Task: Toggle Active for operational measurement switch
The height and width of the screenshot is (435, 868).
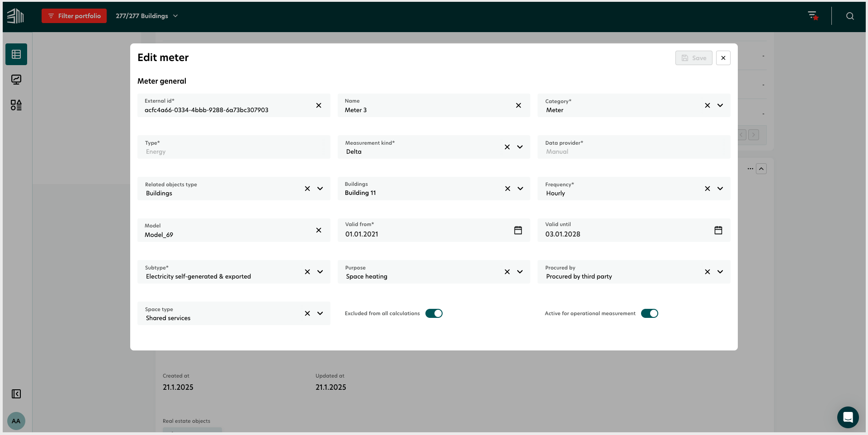Action: pyautogui.click(x=650, y=313)
